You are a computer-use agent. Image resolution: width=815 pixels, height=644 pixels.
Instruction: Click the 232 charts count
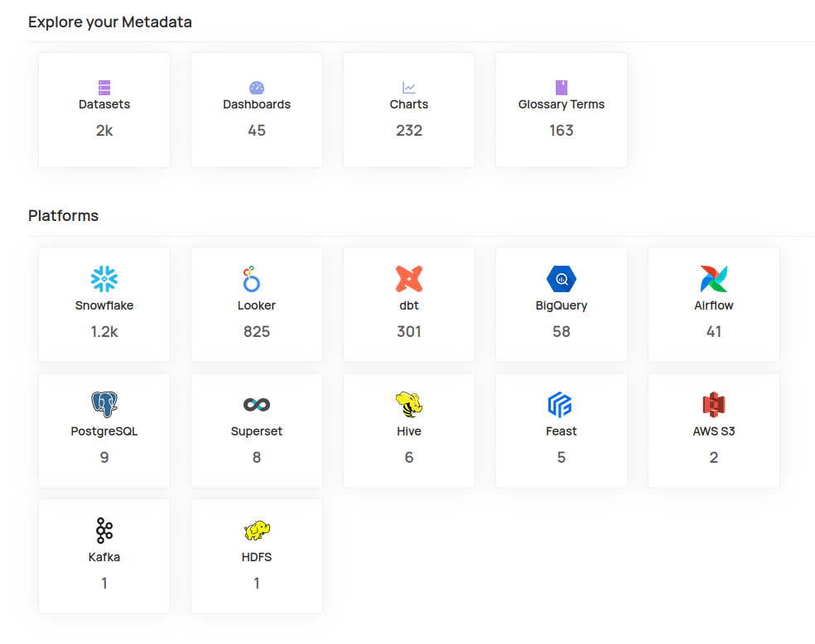[409, 130]
